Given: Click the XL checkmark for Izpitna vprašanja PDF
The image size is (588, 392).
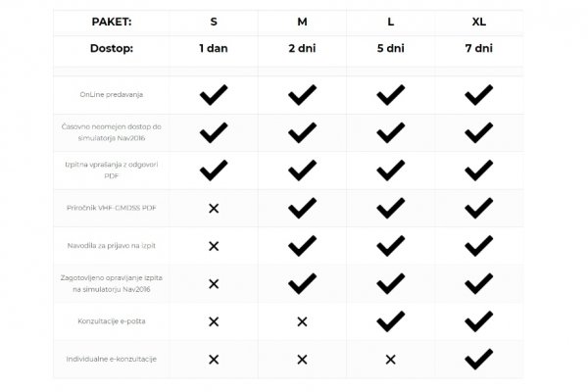Looking at the screenshot, I should pos(478,170).
